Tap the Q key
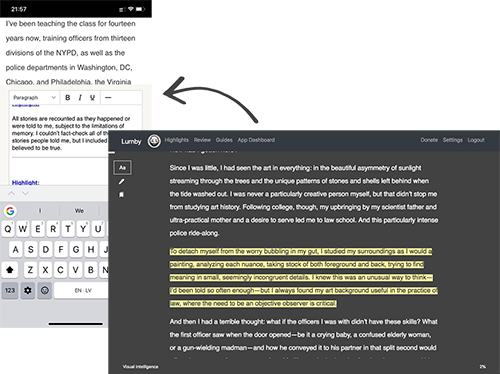 (x=8, y=229)
